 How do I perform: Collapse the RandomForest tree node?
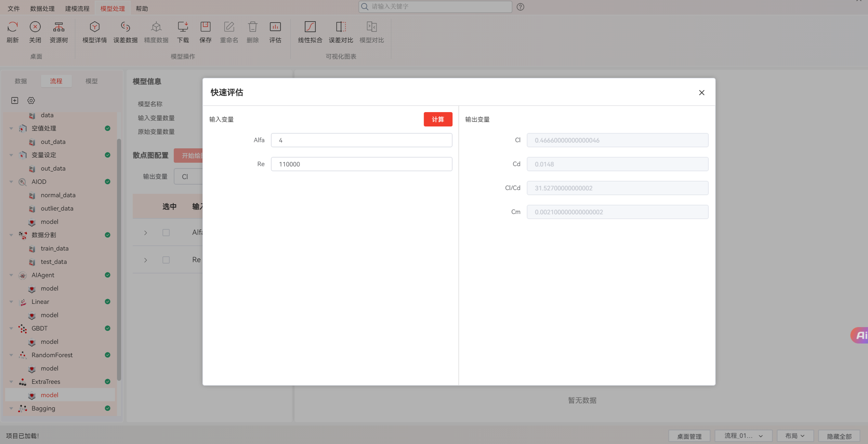[x=11, y=355]
